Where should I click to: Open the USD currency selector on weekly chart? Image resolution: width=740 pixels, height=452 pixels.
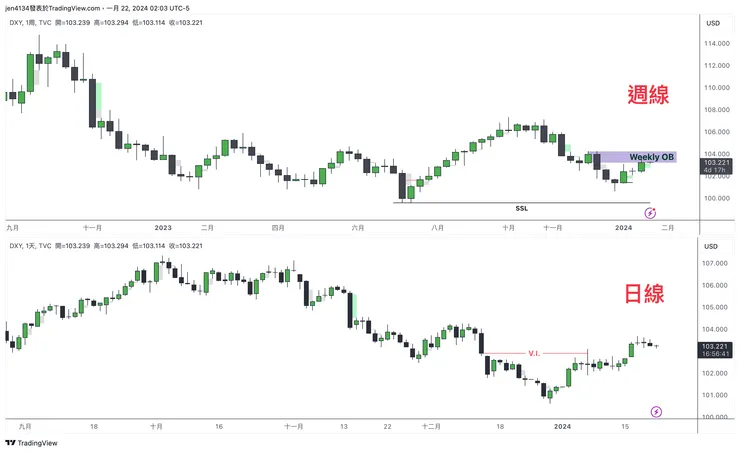(x=713, y=23)
